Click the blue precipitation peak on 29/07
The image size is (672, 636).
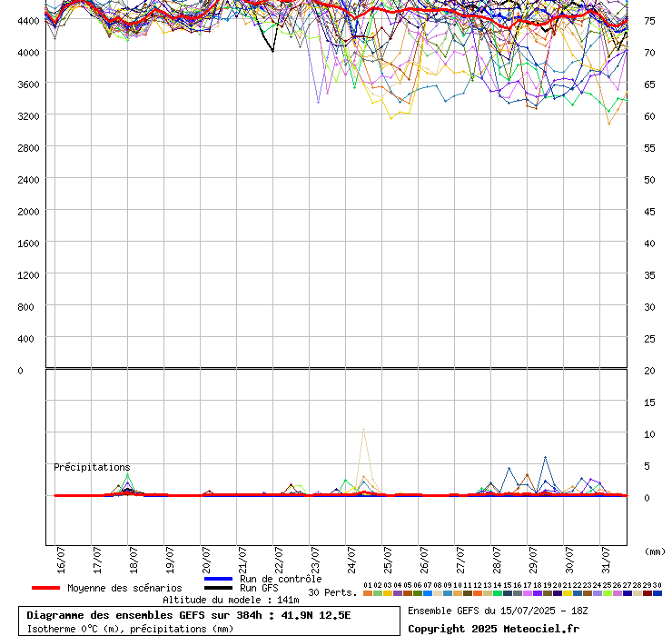tap(545, 458)
